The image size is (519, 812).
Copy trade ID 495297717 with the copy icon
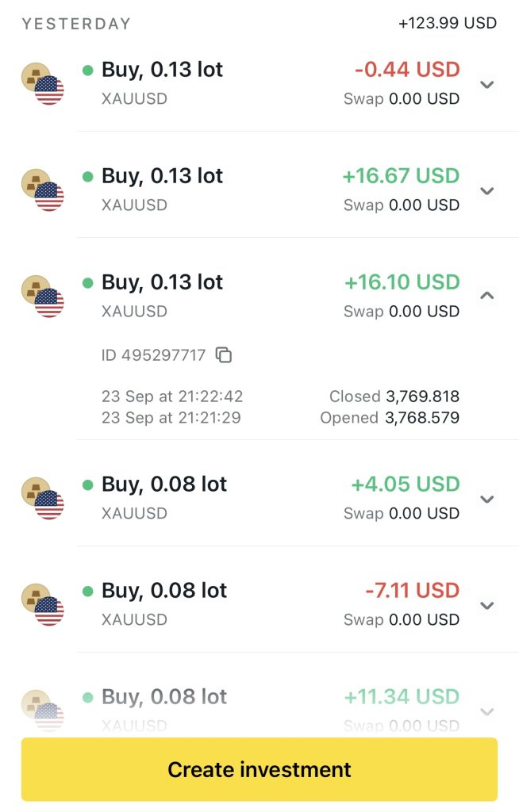click(225, 355)
